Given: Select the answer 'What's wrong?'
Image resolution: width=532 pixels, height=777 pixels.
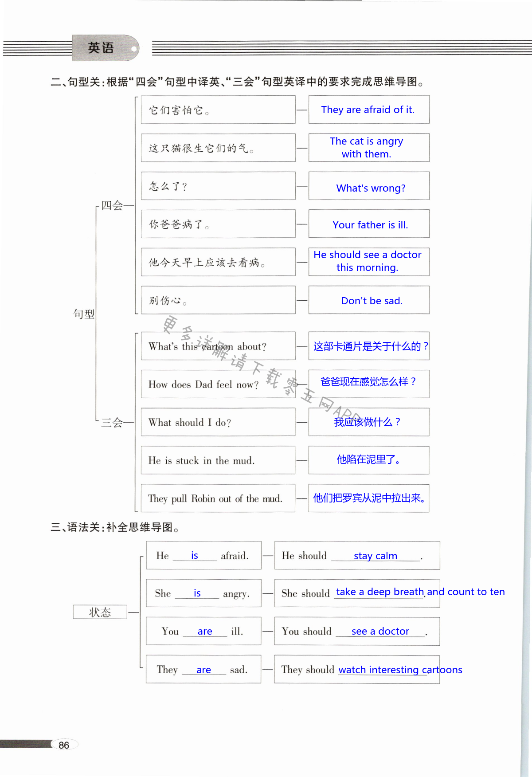Looking at the screenshot, I should point(371,188).
